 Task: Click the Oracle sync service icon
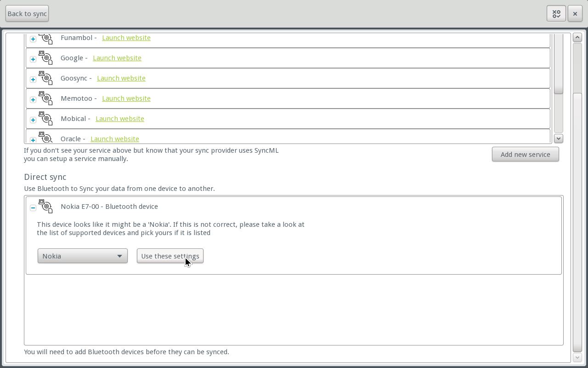pyautogui.click(x=45, y=138)
